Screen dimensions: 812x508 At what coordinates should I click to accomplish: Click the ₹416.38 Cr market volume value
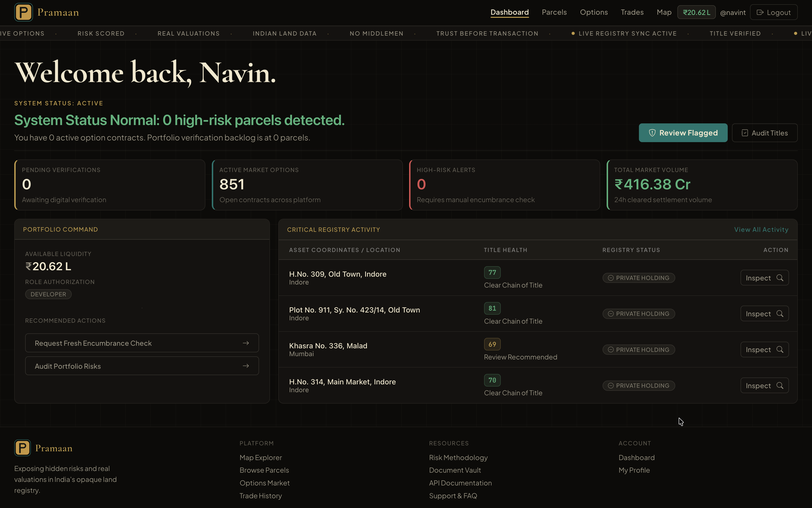(x=652, y=184)
